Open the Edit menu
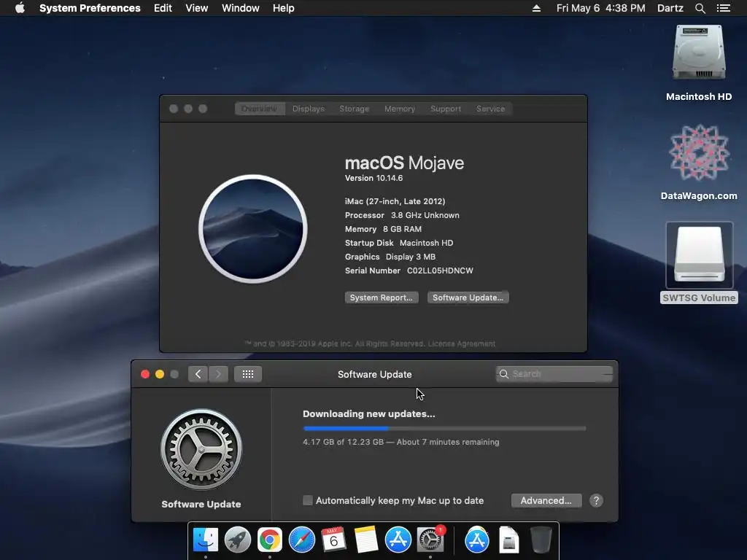Screen dimensions: 747x560 (x=163, y=8)
